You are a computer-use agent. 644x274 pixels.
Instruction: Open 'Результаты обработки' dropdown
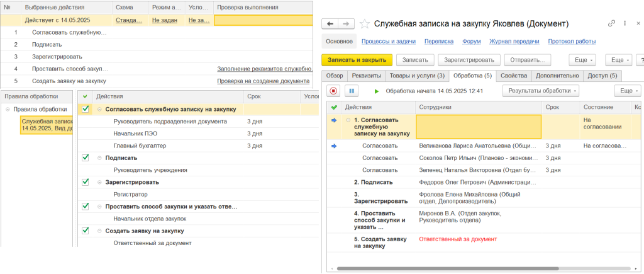(541, 91)
